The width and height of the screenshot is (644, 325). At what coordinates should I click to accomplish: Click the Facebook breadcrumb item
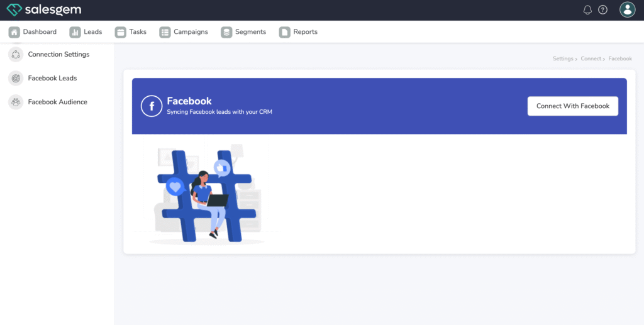pos(620,58)
